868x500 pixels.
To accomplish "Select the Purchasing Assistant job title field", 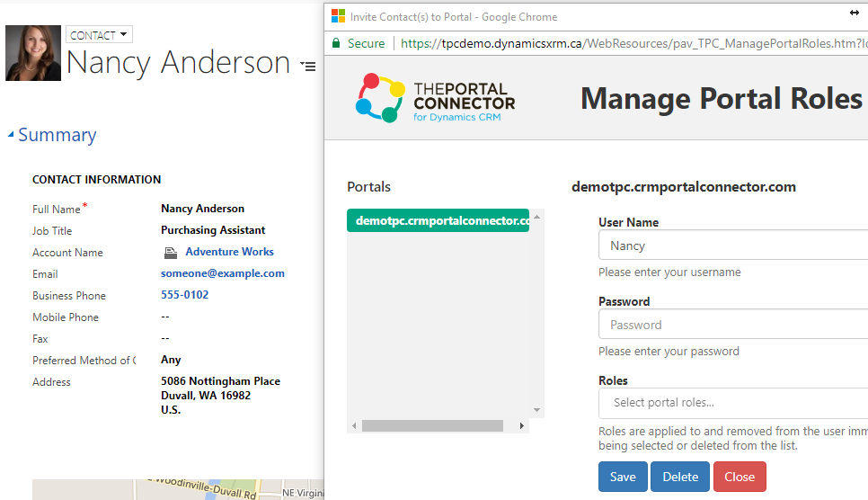I will tap(213, 230).
